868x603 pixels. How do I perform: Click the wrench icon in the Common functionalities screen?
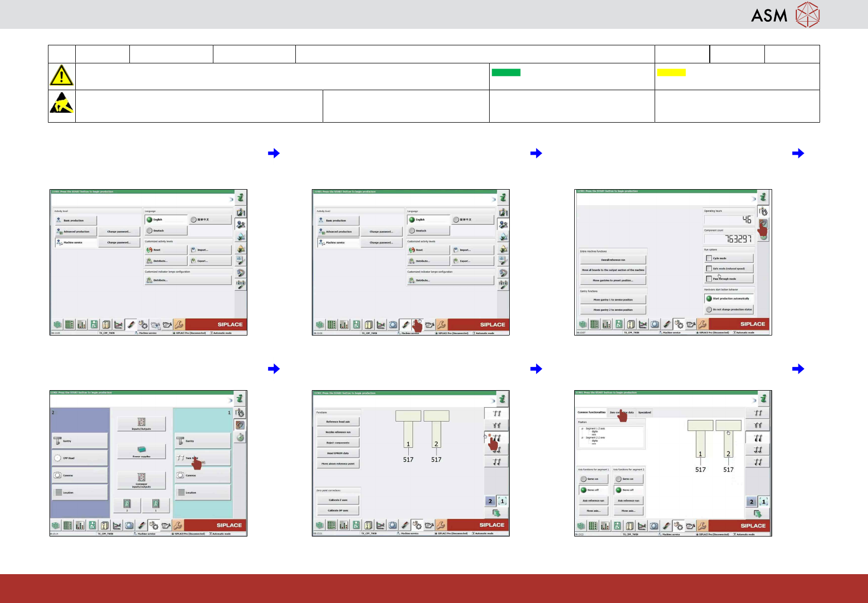(x=702, y=526)
